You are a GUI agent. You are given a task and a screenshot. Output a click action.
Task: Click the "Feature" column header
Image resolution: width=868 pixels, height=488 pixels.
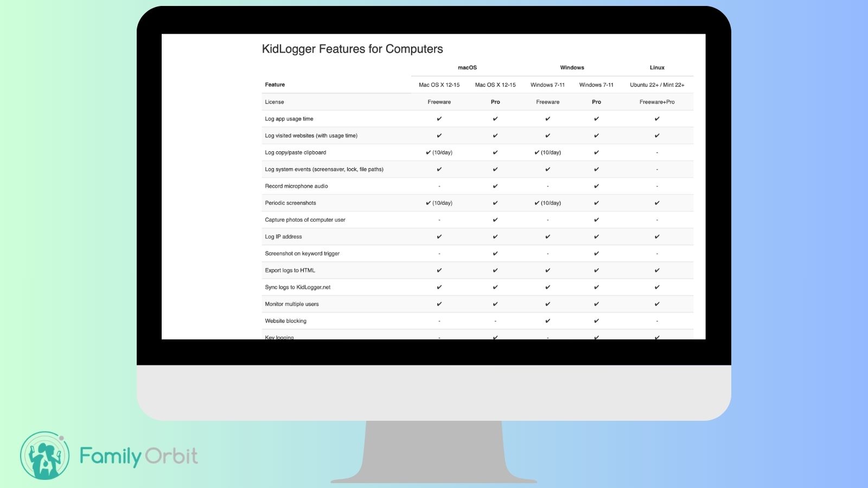[275, 85]
